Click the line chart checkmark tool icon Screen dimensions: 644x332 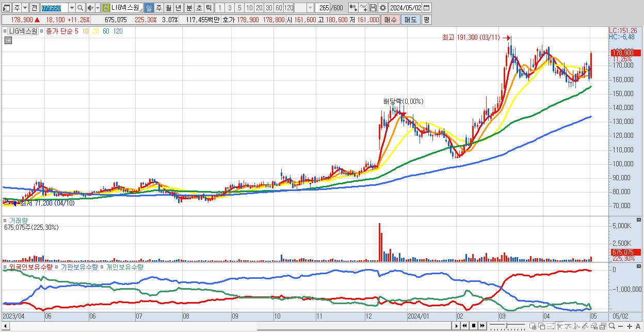pos(364,8)
